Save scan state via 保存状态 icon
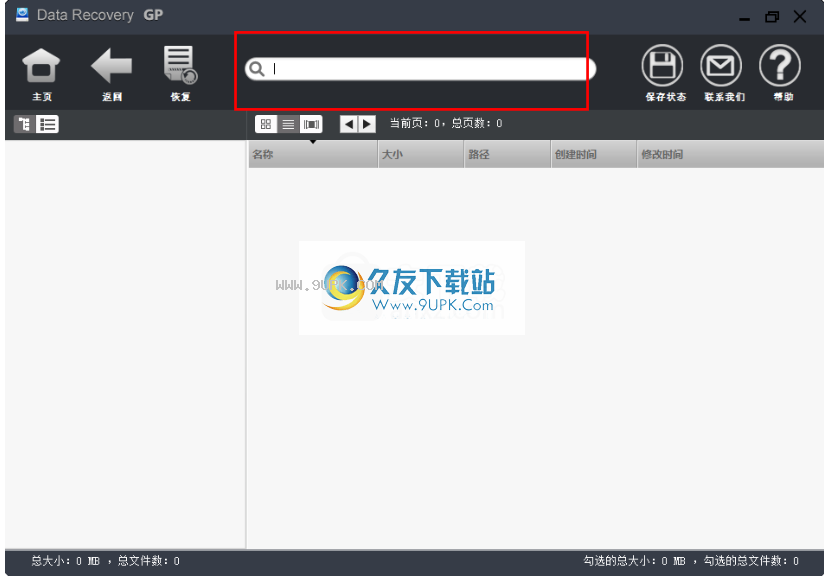The height and width of the screenshot is (576, 824). click(x=662, y=66)
